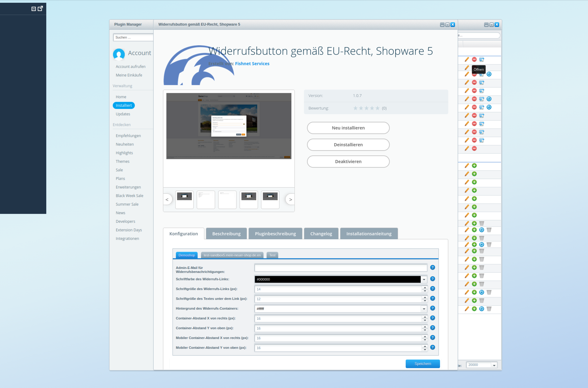Show next screenshots with the right arrow
Screen dimensions: 588x388
click(x=290, y=200)
